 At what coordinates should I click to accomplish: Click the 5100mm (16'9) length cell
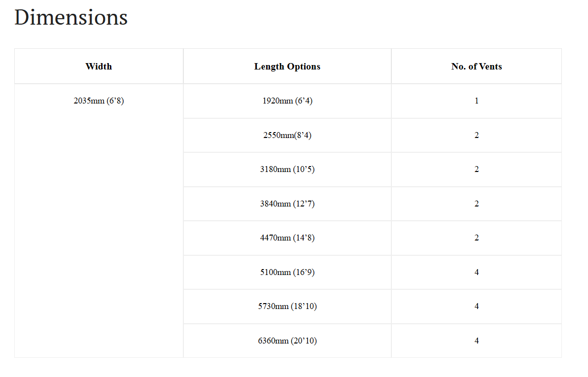[x=287, y=273]
